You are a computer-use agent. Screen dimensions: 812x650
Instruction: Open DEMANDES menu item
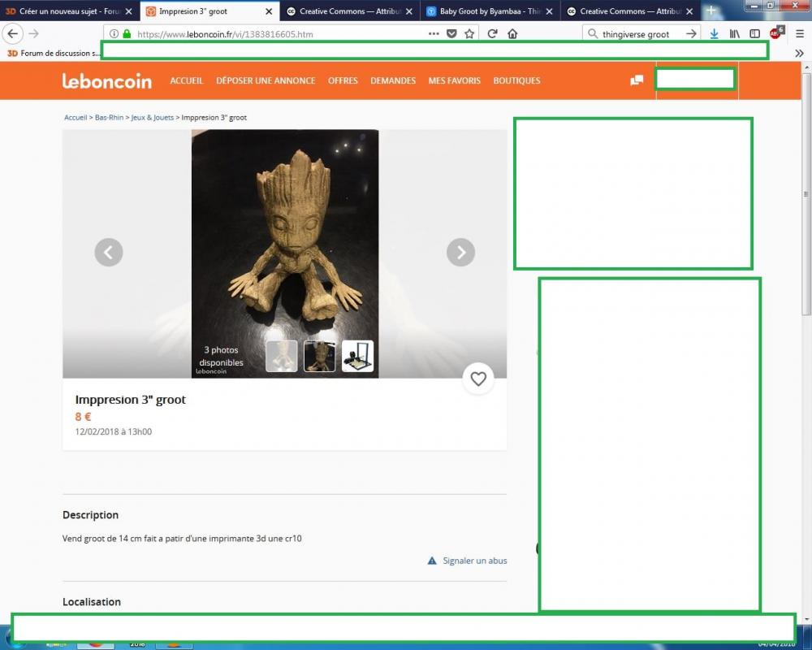393,80
